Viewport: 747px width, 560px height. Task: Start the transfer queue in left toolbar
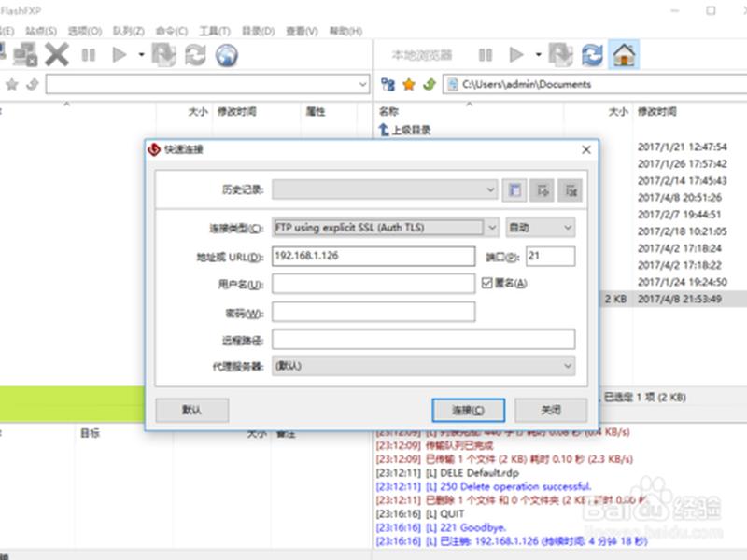click(120, 55)
